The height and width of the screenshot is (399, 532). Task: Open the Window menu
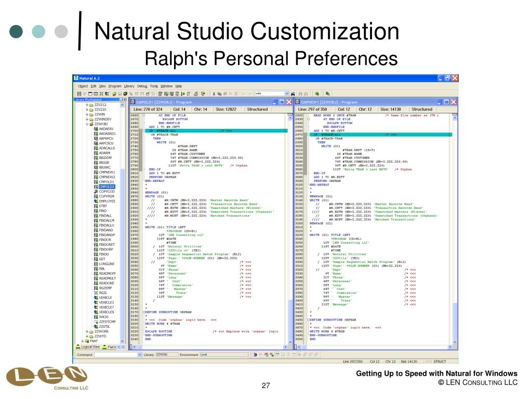click(166, 86)
